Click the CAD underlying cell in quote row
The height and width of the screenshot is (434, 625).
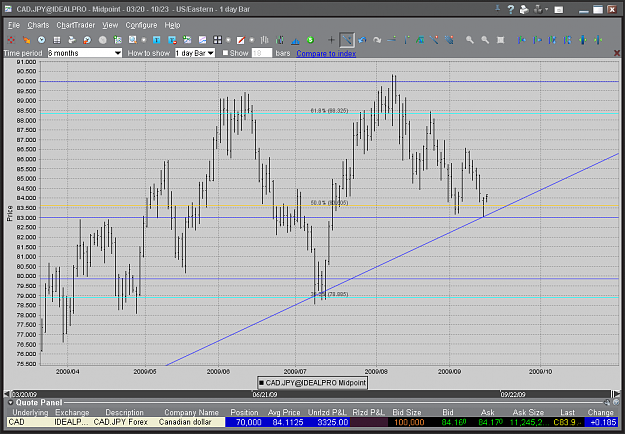[29, 422]
